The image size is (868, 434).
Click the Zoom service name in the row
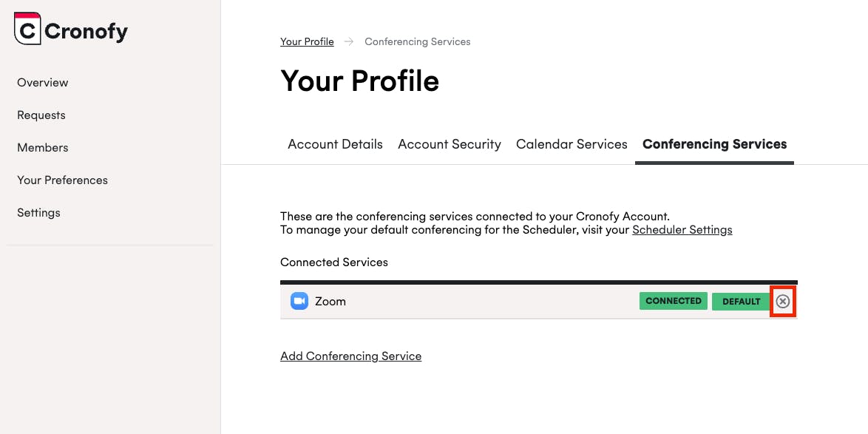(x=330, y=301)
